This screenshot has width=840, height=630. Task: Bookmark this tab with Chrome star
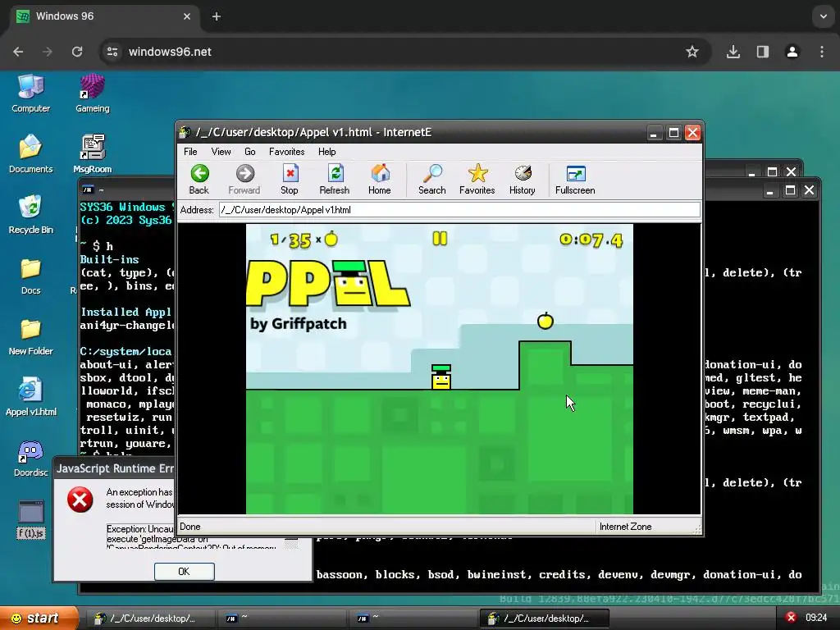coord(692,52)
